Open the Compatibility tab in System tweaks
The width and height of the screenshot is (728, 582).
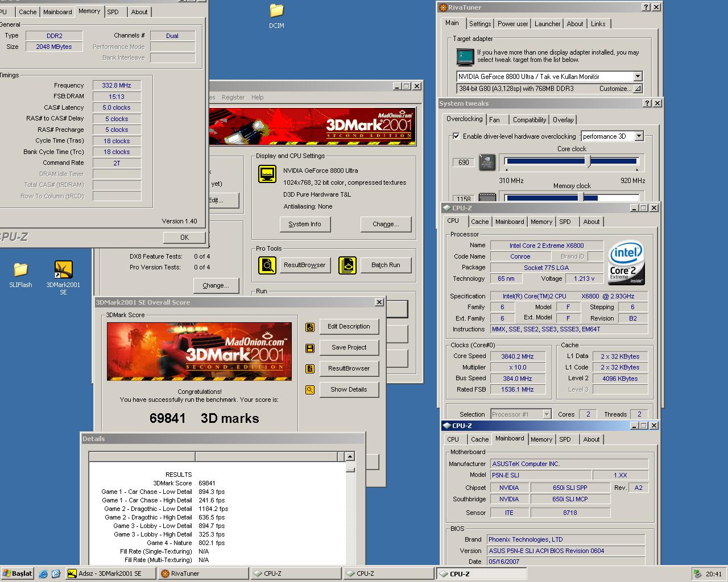click(530, 120)
